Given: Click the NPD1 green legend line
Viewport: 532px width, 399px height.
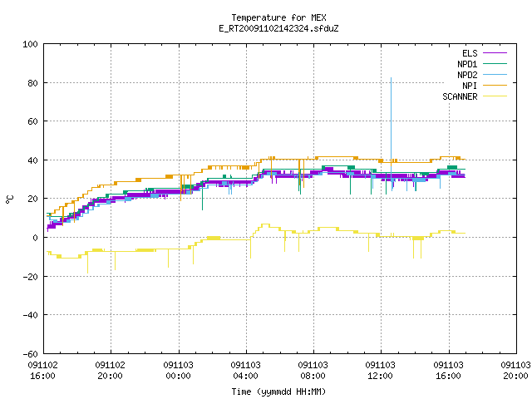Looking at the screenshot, I should click(495, 64).
